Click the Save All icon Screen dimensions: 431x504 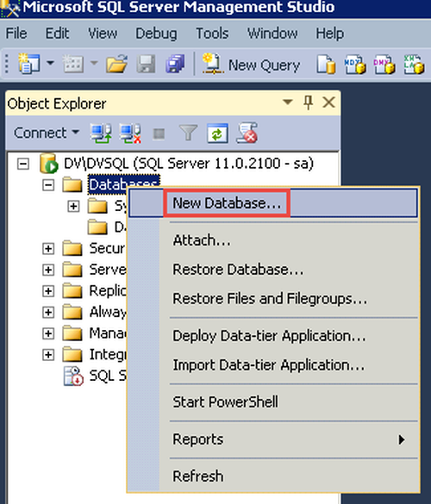coord(175,64)
